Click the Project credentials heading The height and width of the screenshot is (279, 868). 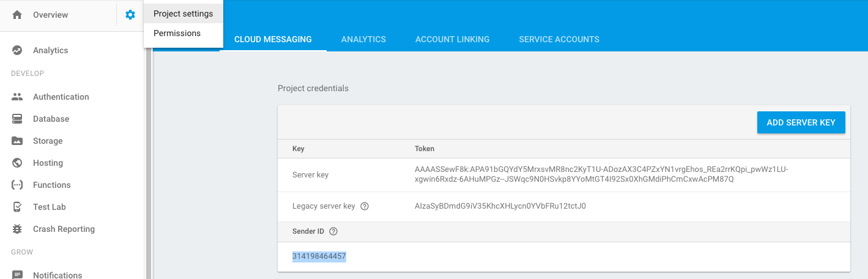(313, 88)
